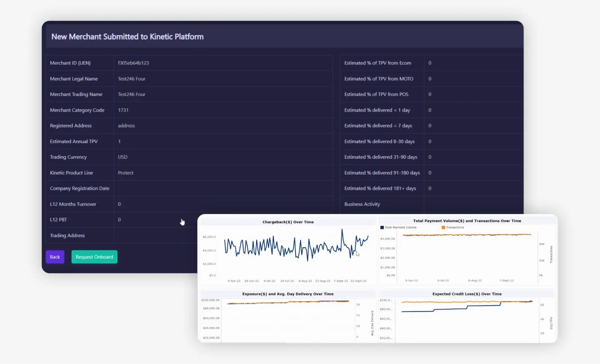Click Trading Currency value USD
Screen dimensions: 600x364
123,157
